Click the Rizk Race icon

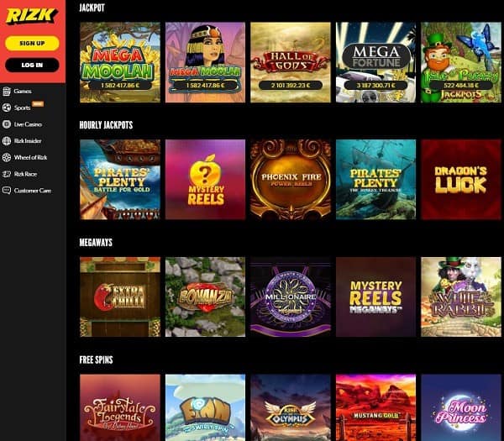point(7,174)
